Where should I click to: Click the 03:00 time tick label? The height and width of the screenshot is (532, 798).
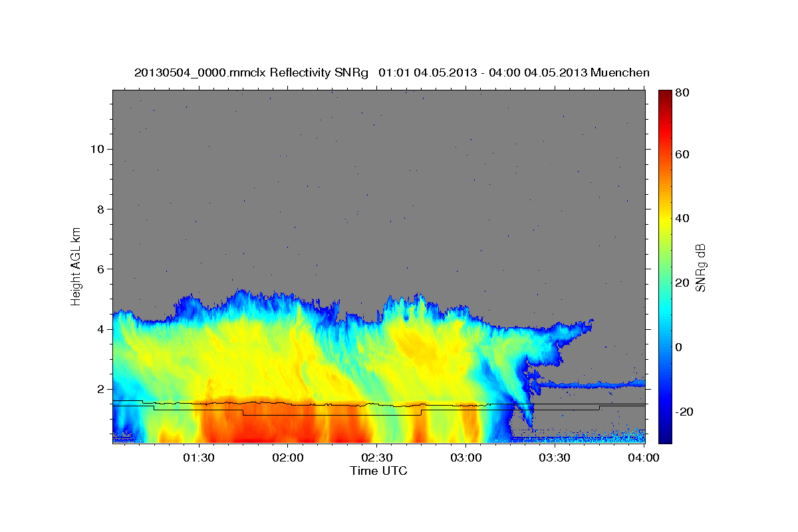465,458
